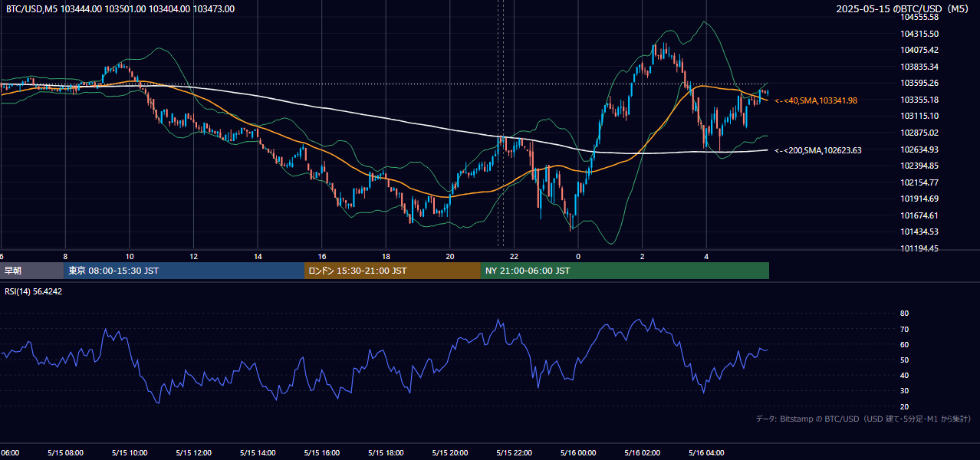Click the 5/15 08:00 date label
The image size is (980, 460).
click(65, 453)
